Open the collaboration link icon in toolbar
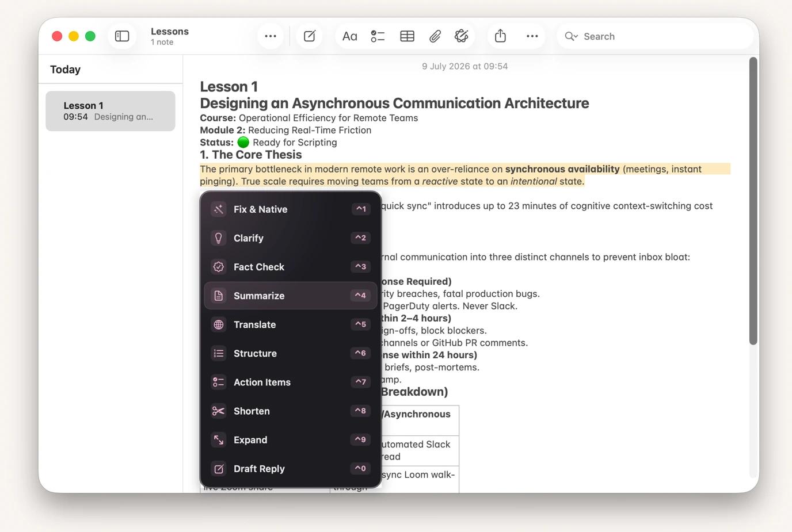Image resolution: width=792 pixels, height=532 pixels. [462, 36]
